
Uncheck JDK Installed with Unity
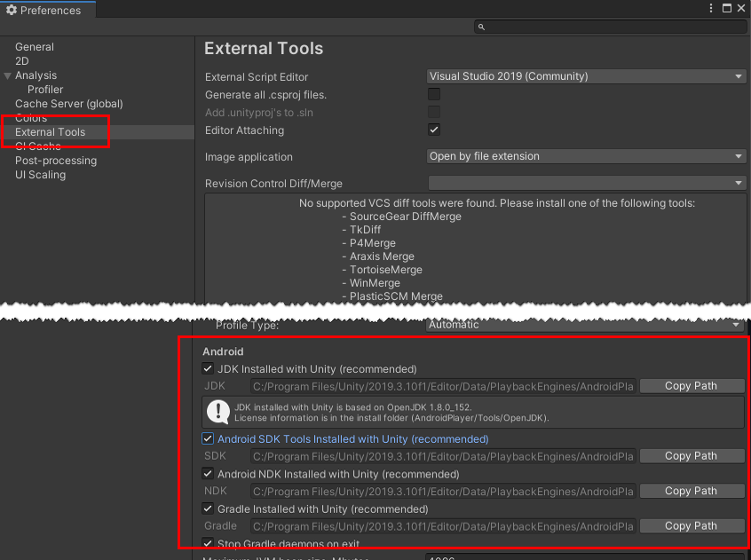tap(208, 368)
